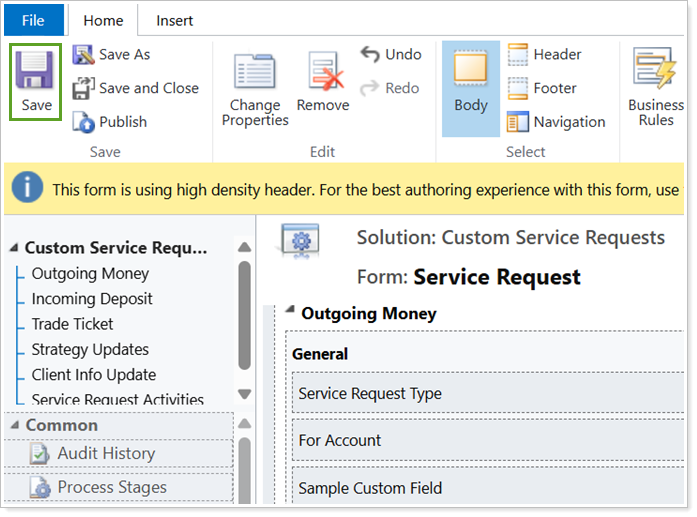The image size is (697, 517).
Task: Select the Service Request Type field
Action: 370,394
